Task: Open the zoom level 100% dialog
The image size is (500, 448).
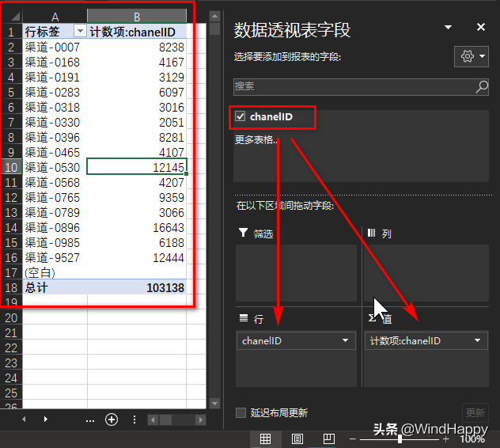Action: pos(472,439)
